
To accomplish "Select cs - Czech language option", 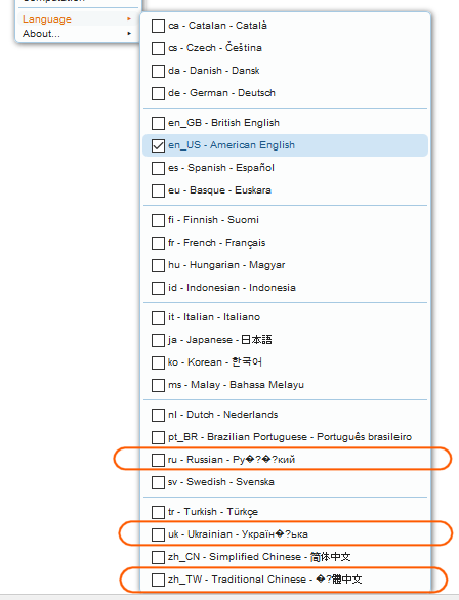I will pyautogui.click(x=285, y=48).
